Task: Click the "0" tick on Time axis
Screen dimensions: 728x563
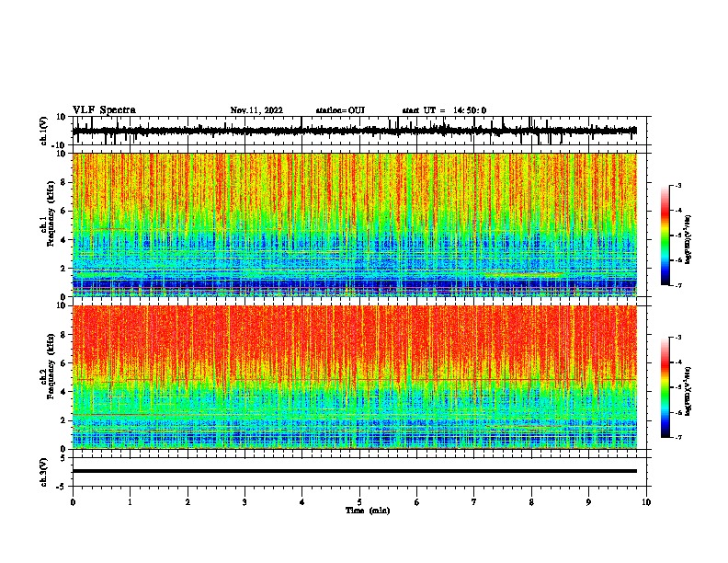Action: pos(73,502)
